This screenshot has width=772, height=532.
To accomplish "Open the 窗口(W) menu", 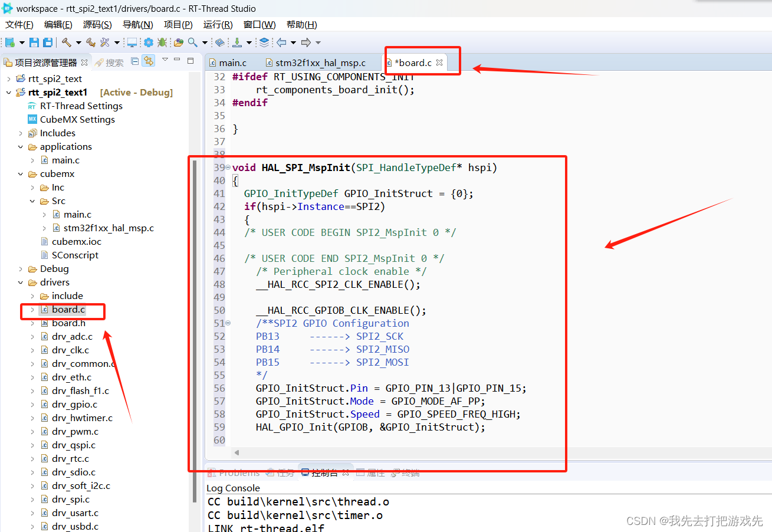I will point(259,24).
